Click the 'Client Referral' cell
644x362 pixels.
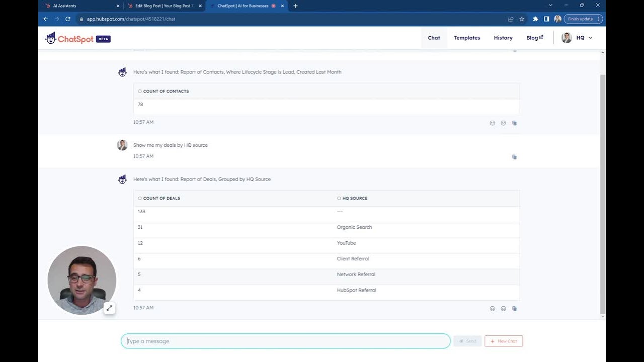click(x=353, y=258)
